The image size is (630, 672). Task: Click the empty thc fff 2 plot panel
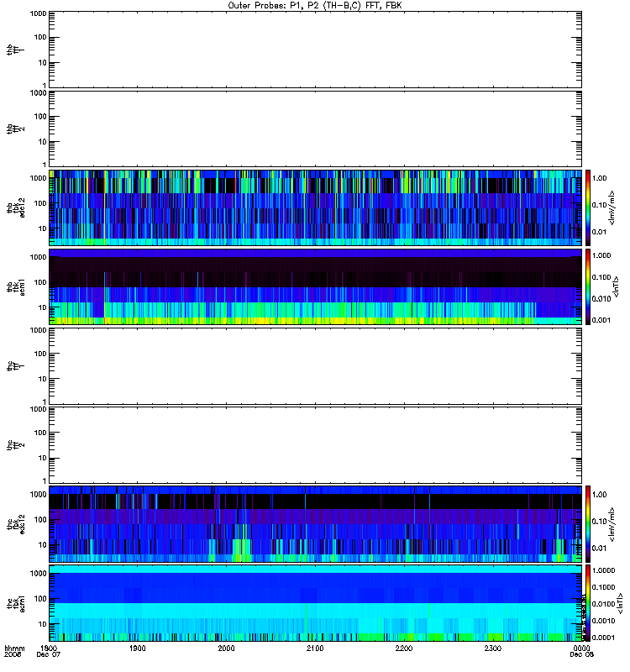point(316,445)
